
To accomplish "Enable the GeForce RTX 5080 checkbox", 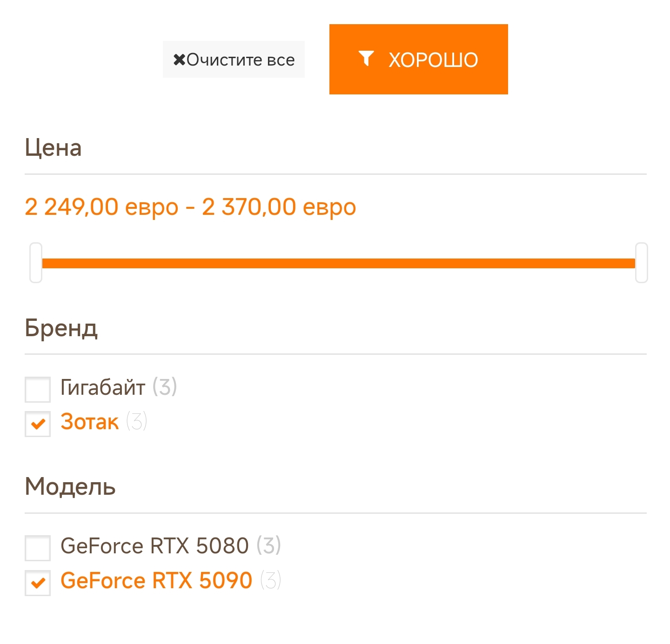I will click(x=38, y=548).
